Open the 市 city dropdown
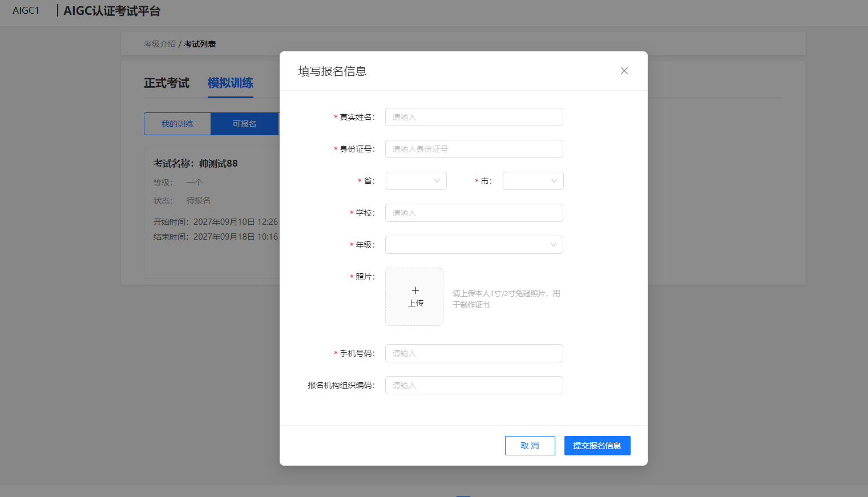 pyautogui.click(x=533, y=181)
